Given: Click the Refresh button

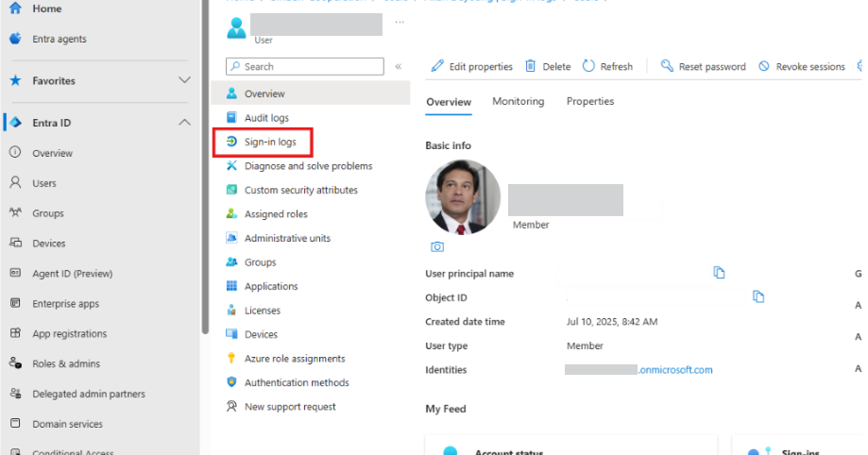Looking at the screenshot, I should pyautogui.click(x=607, y=66).
